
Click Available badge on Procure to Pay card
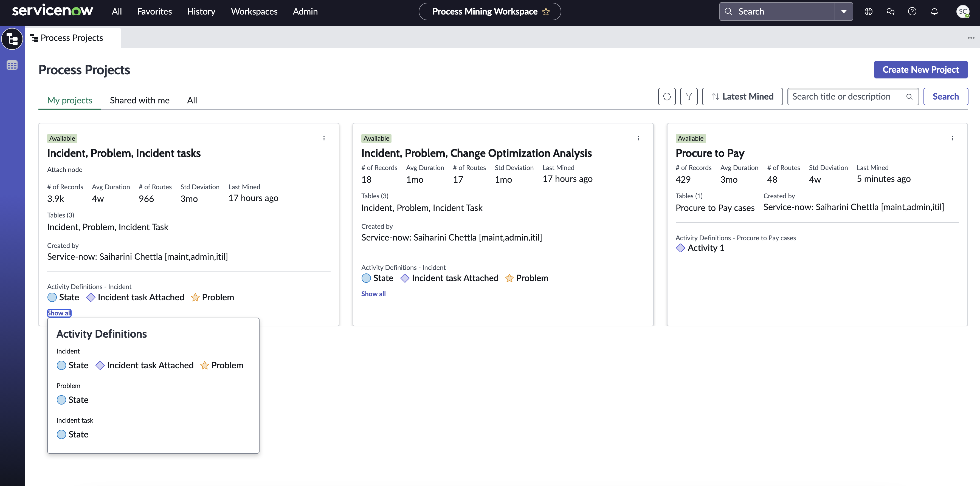pos(691,139)
